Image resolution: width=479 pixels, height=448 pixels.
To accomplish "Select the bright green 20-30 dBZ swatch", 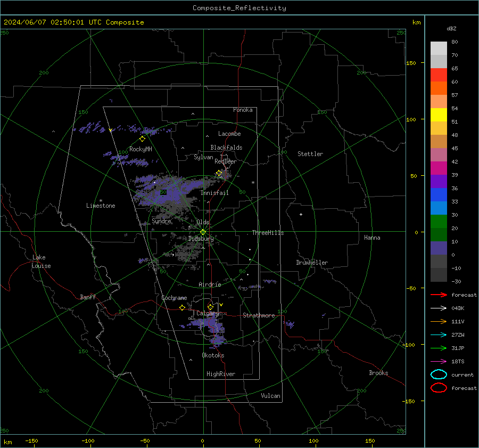I will [x=439, y=221].
